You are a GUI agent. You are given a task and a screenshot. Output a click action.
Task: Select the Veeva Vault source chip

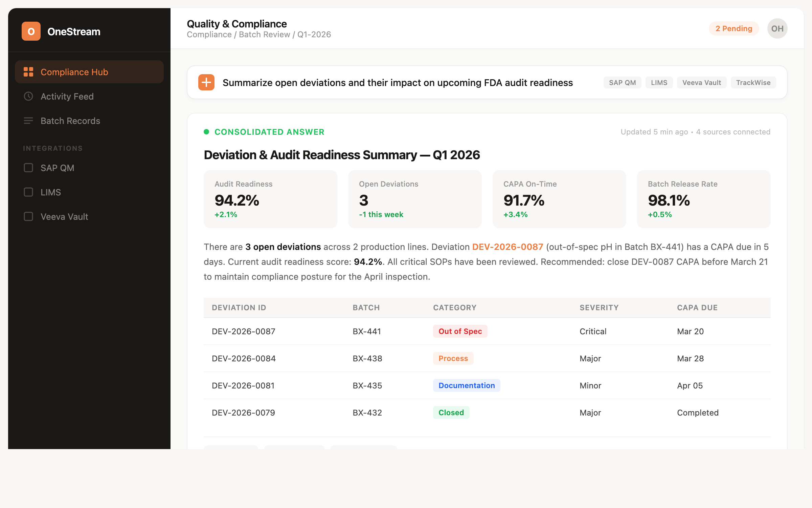point(701,83)
